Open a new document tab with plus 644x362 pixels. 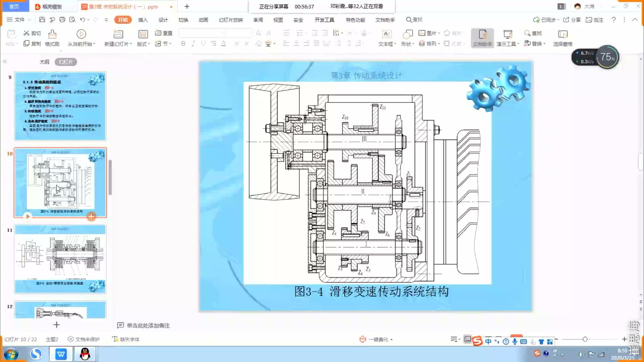tap(187, 6)
